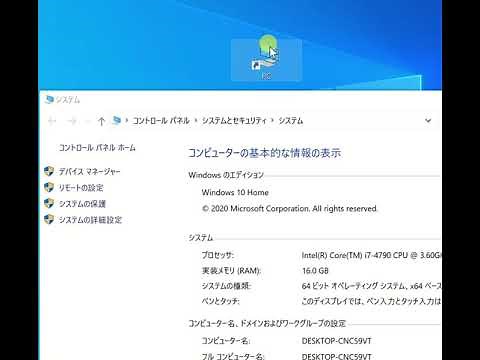Click the heading コンピューターの基本的な情報の表示
The image size is (480, 360).
point(265,153)
